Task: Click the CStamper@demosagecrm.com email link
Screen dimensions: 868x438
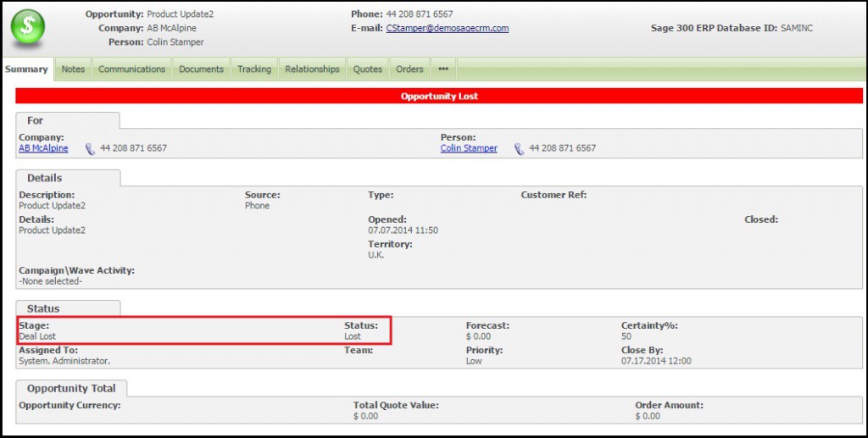Action: pos(448,28)
